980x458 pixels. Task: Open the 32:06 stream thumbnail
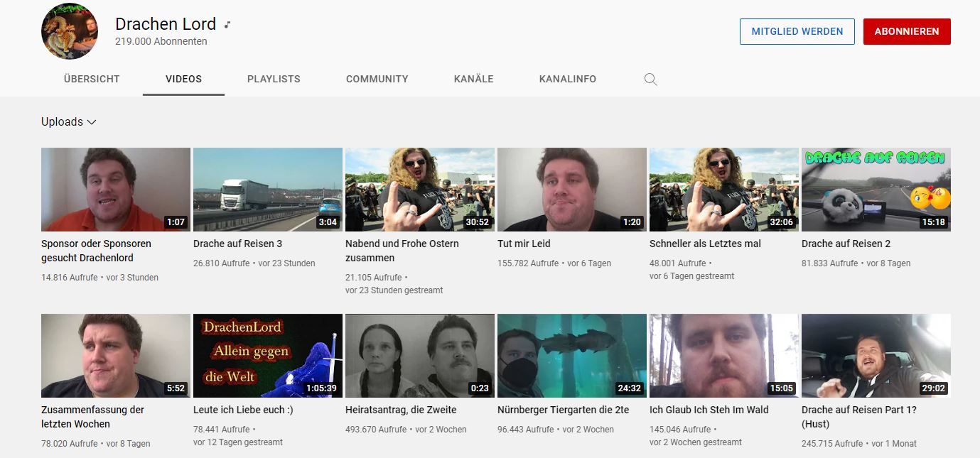pyautogui.click(x=724, y=190)
